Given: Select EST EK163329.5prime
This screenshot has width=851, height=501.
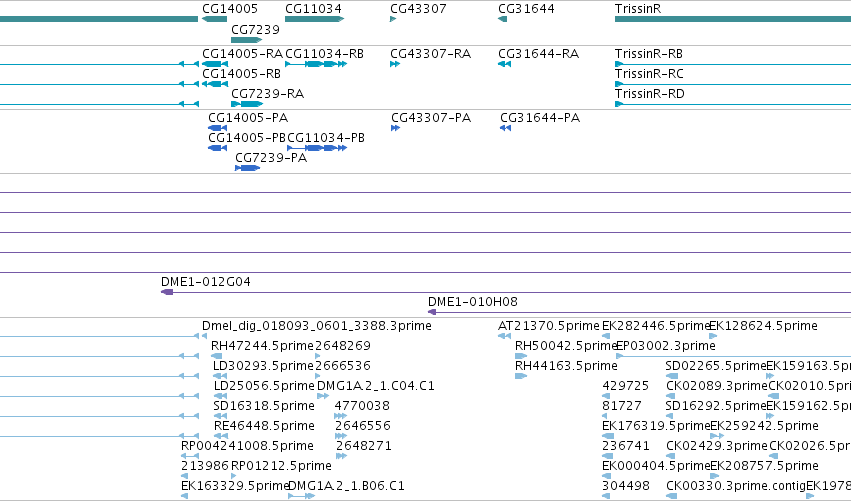Looking at the screenshot, I should click(234, 486).
